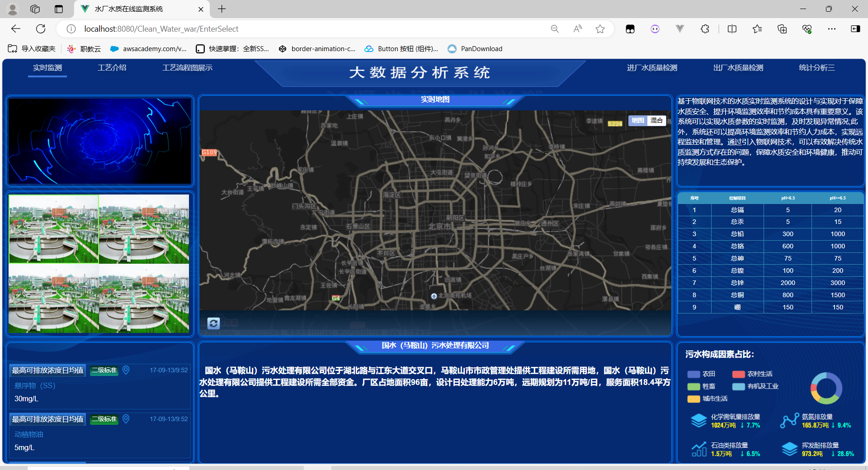The width and height of the screenshot is (868, 470).
Task: Open the black extension icon after the address bar
Action: click(630, 29)
